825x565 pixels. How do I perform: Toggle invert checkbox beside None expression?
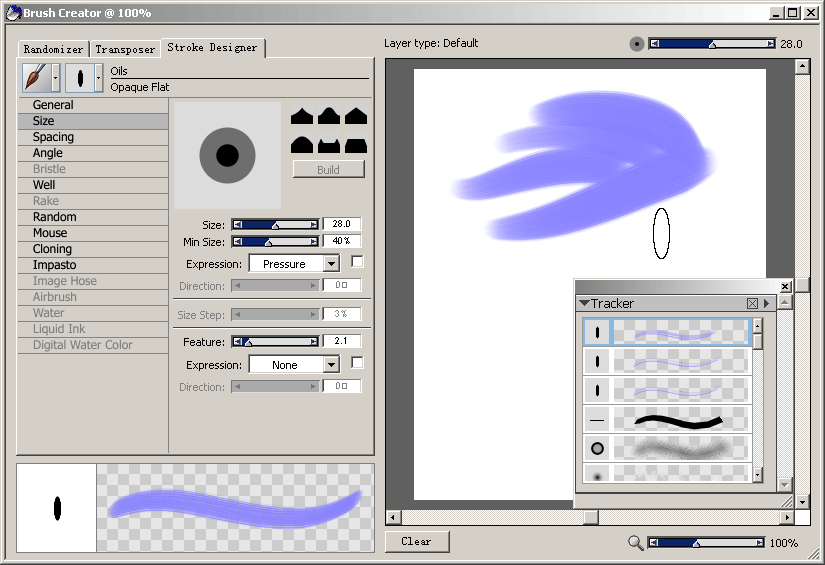(357, 362)
